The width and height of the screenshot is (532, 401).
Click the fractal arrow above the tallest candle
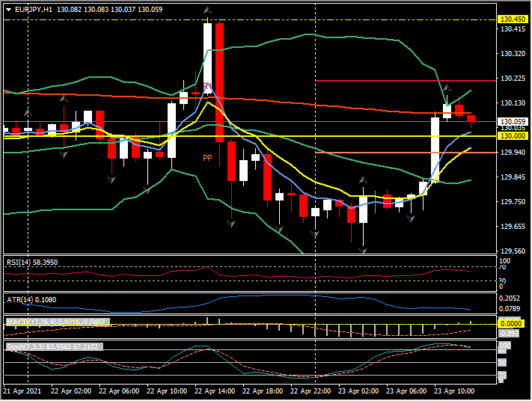pyautogui.click(x=207, y=11)
